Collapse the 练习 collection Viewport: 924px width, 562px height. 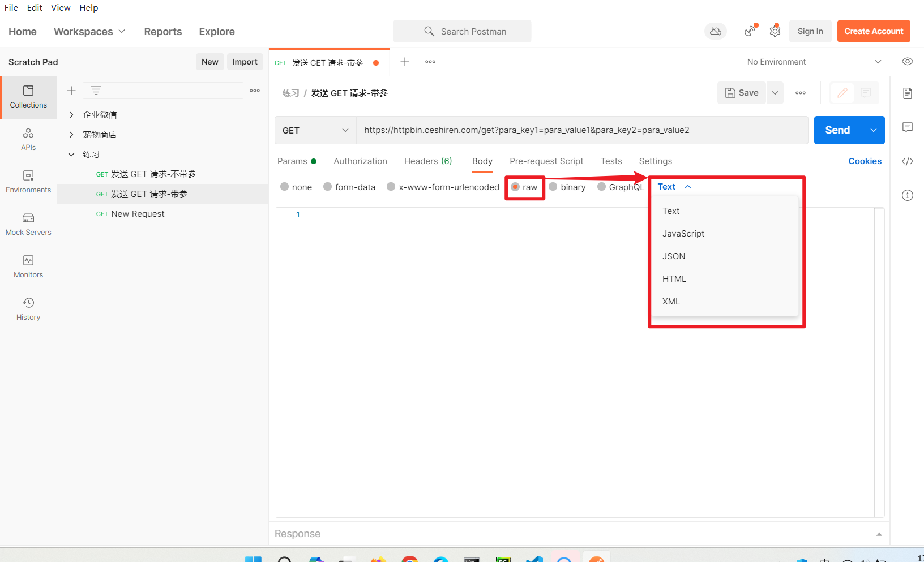71,155
